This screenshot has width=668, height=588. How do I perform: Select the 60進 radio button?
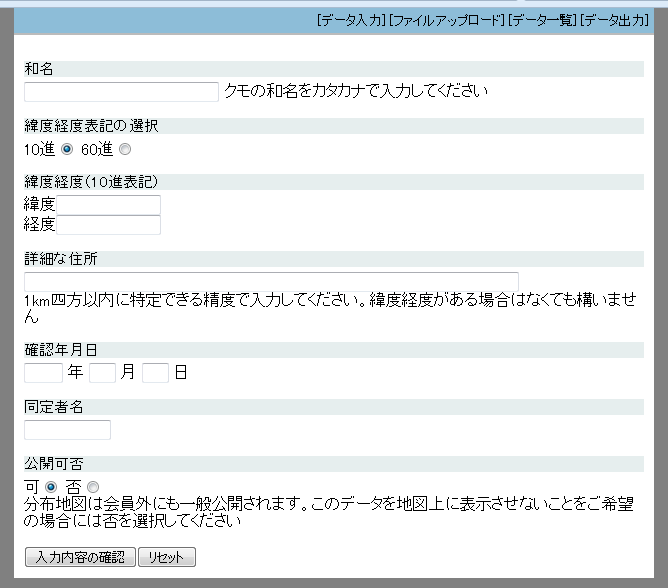pos(125,149)
